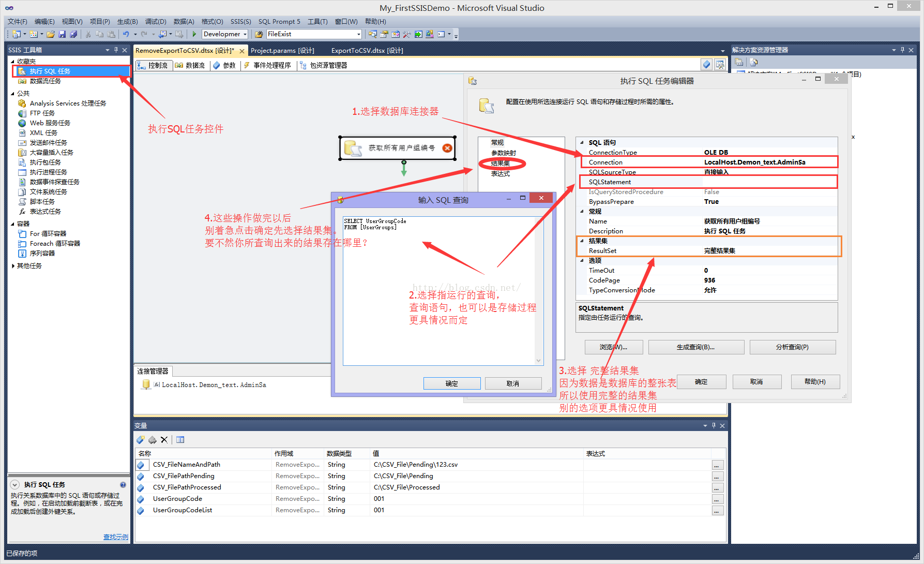Image resolution: width=924 pixels, height=564 pixels.
Task: Click the green Start Debugging play icon
Action: [x=194, y=34]
